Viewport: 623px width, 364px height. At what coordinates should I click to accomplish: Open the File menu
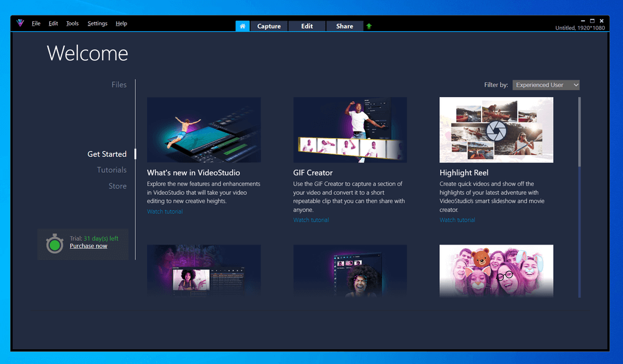[36, 24]
